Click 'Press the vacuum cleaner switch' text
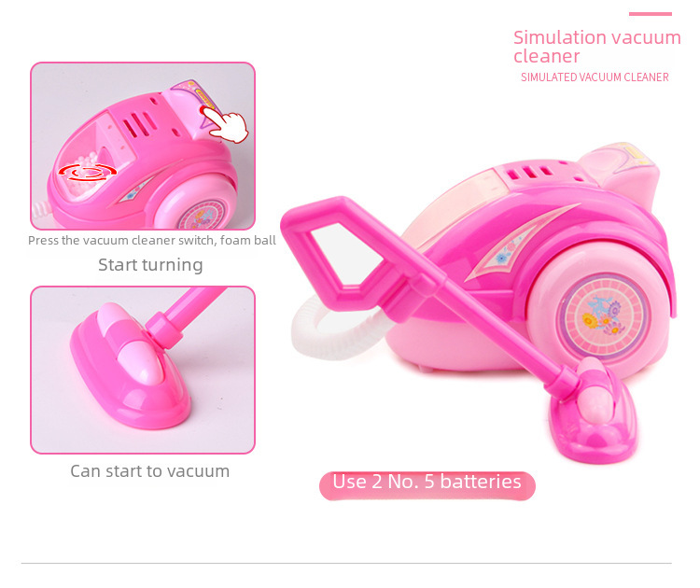700x588 pixels. click(x=122, y=240)
